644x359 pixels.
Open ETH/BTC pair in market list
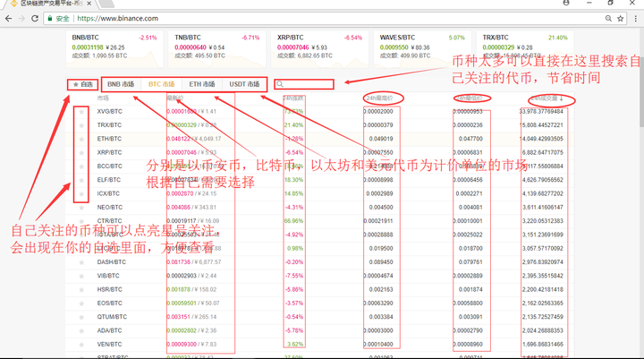(109, 139)
